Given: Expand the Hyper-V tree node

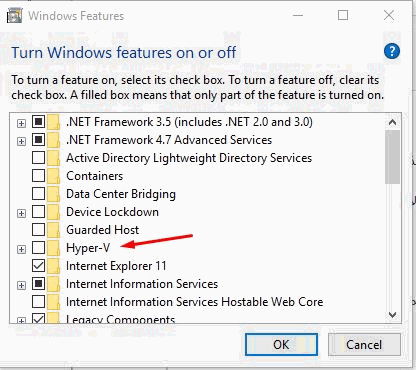Looking at the screenshot, I should point(21,249).
